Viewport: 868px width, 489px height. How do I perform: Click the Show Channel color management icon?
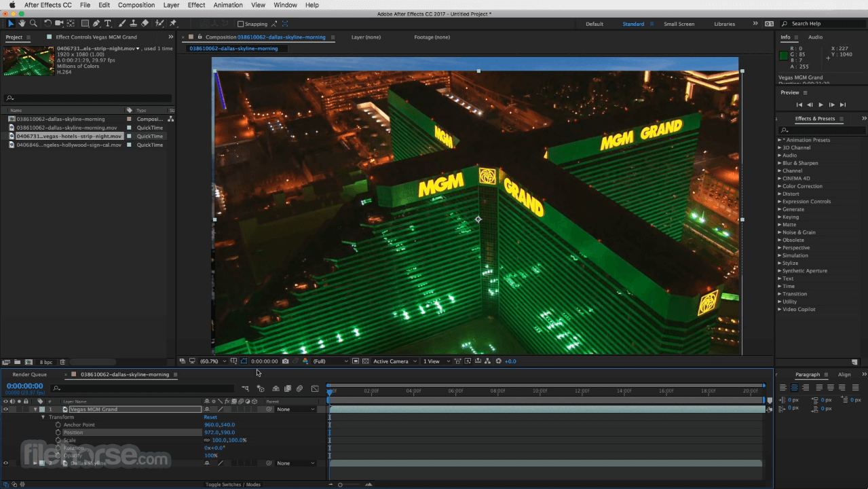coord(305,361)
